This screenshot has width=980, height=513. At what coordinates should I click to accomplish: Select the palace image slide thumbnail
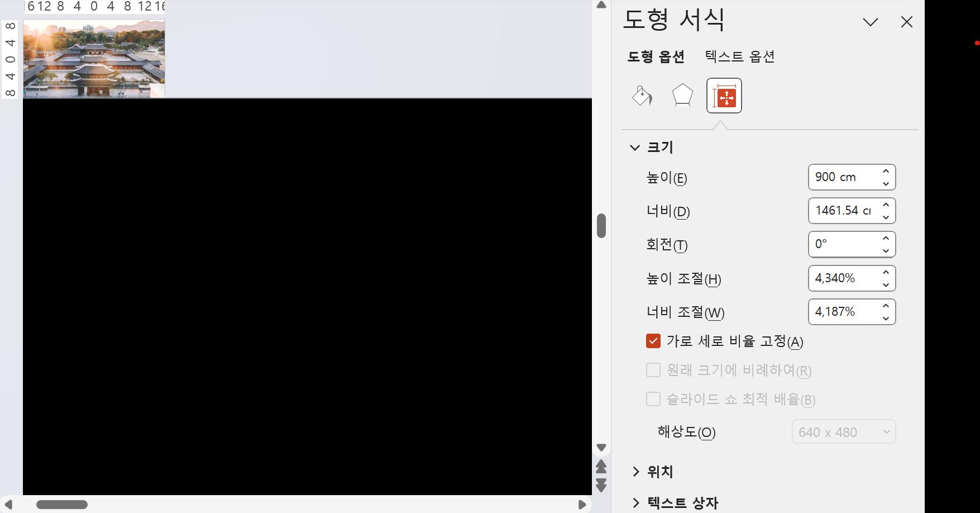93,58
